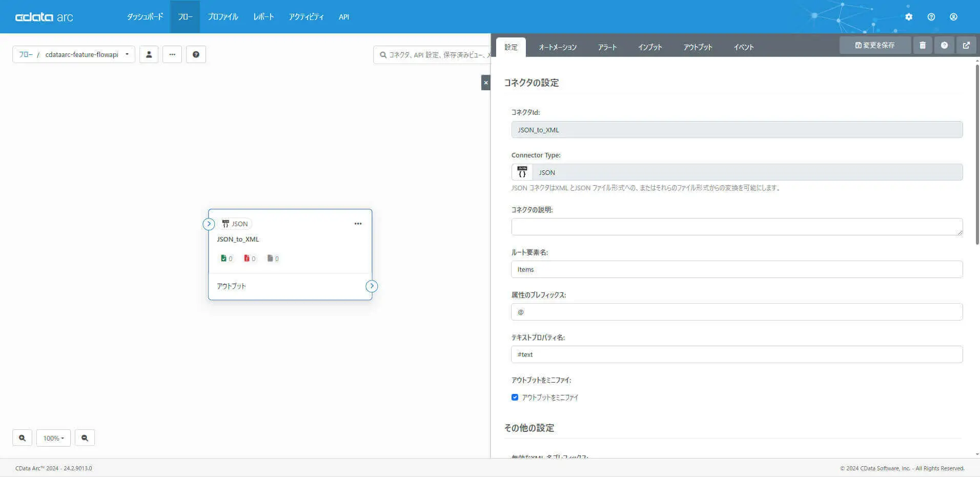Switch to the アウトプット tab
The image size is (980, 477).
(698, 47)
